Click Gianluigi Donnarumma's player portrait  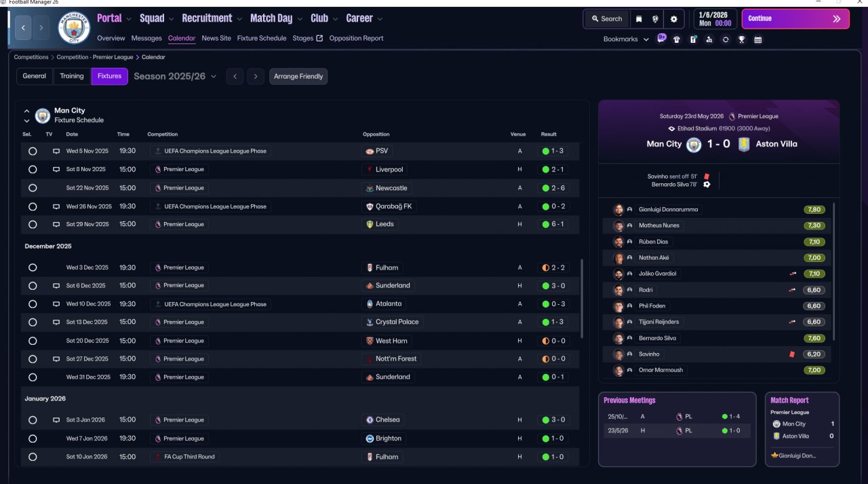(x=618, y=210)
